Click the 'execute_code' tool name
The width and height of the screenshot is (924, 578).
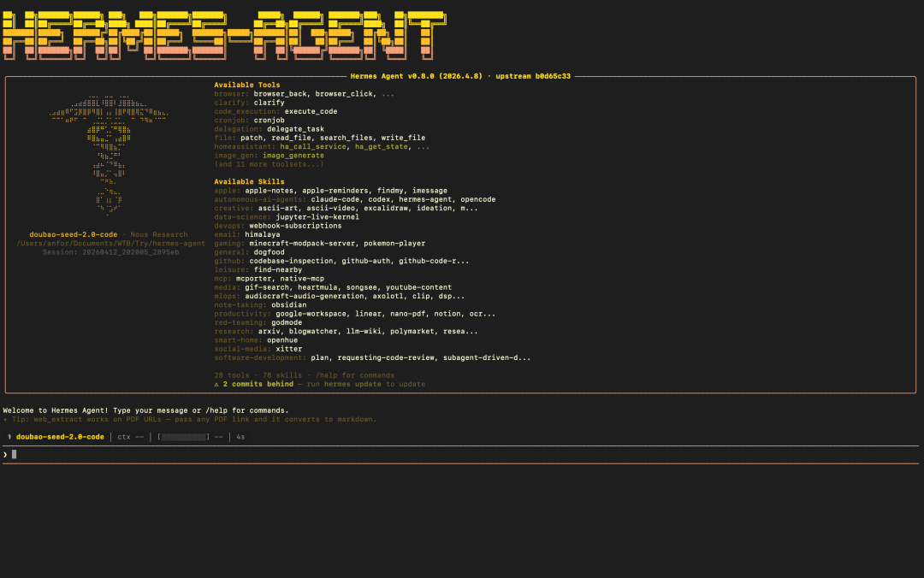pos(311,111)
